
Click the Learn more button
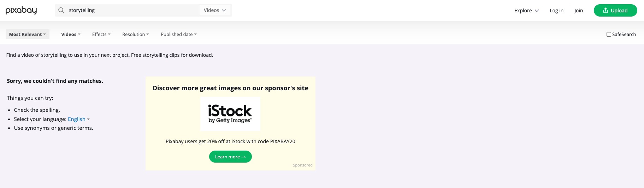click(x=230, y=157)
